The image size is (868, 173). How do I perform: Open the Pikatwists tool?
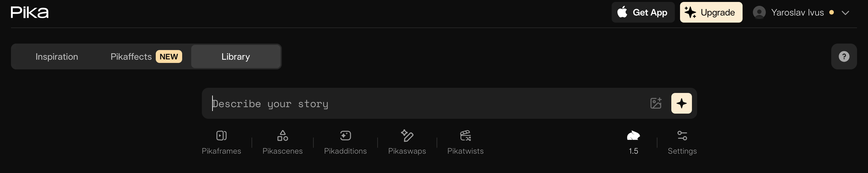[x=465, y=142]
